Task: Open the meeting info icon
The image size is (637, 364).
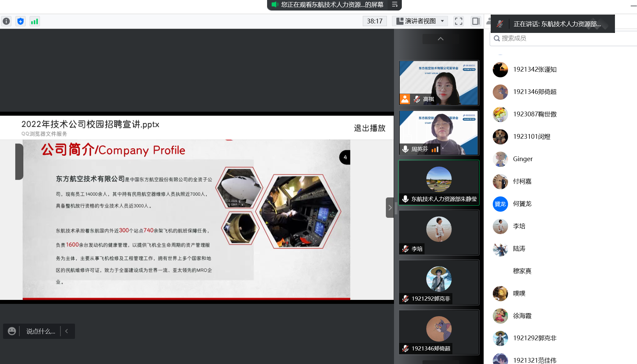Action: tap(6, 21)
